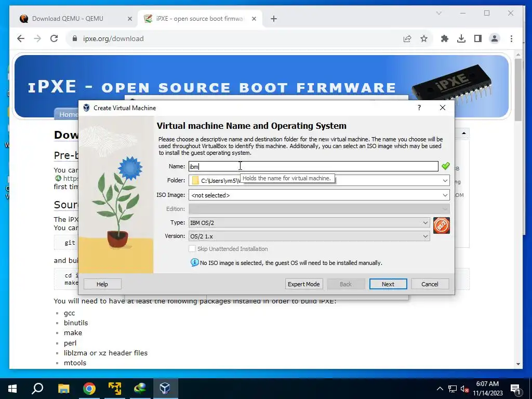
Task: Click the blue info icon
Action: pos(194,262)
